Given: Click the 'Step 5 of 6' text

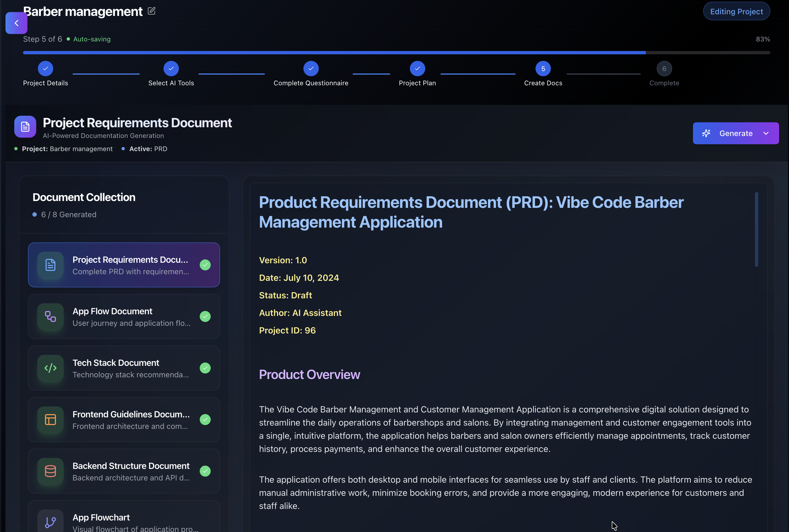Looking at the screenshot, I should [x=43, y=39].
